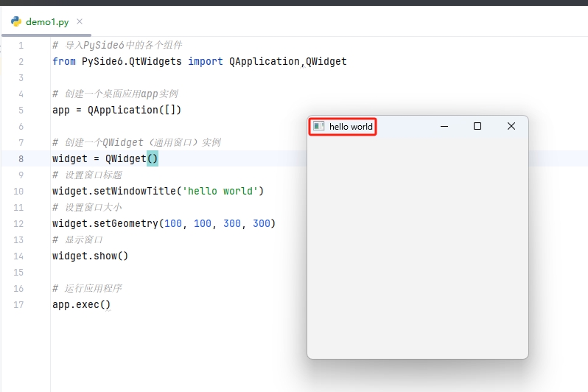Click the hello world title text
The image size is (588, 392).
[351, 127]
